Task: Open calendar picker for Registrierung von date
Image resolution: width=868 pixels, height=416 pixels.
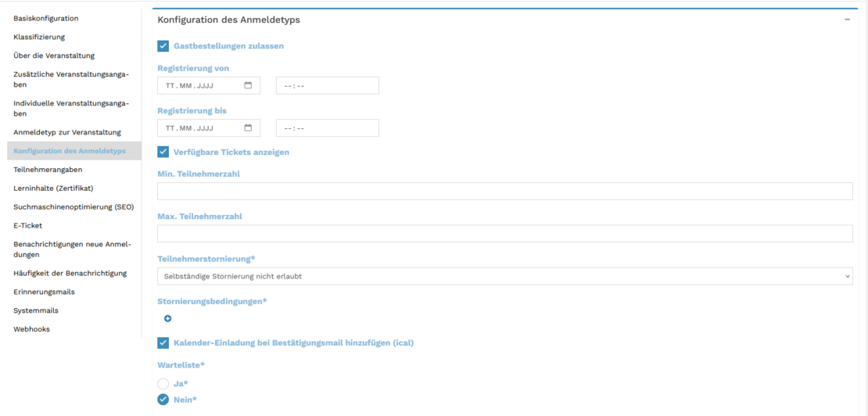Action: [248, 85]
